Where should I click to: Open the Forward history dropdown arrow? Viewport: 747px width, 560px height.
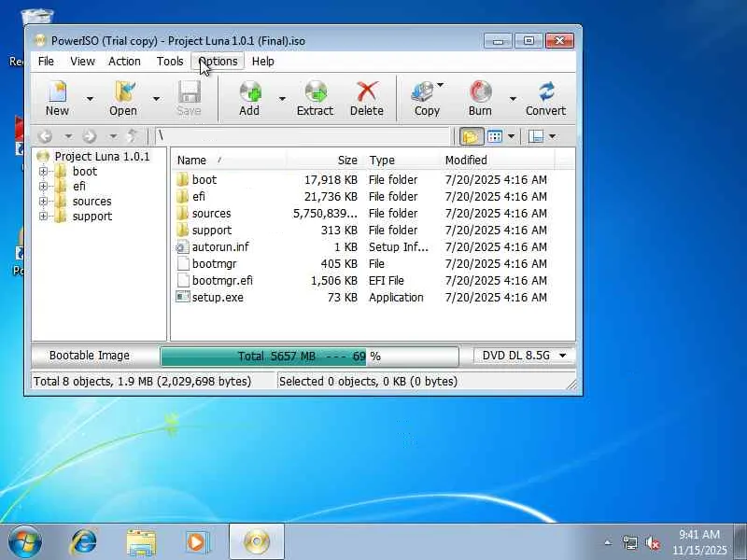tap(113, 136)
